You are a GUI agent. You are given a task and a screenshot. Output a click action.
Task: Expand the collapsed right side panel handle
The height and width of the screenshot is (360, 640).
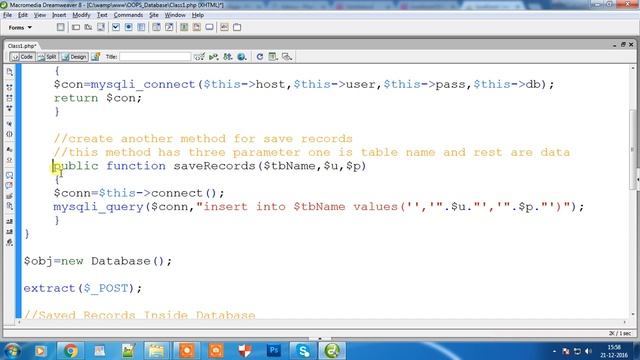tap(638, 179)
